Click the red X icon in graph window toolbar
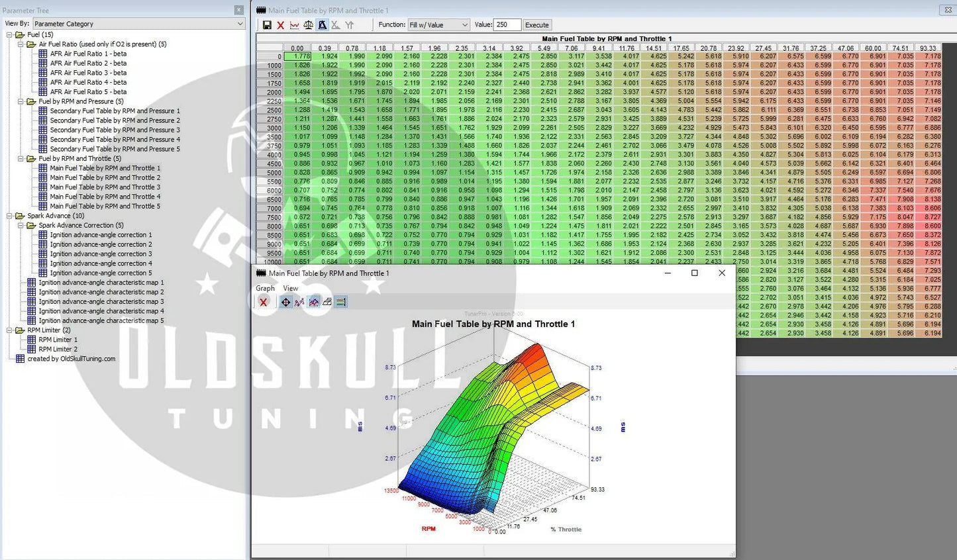957x560 pixels. pyautogui.click(x=264, y=302)
